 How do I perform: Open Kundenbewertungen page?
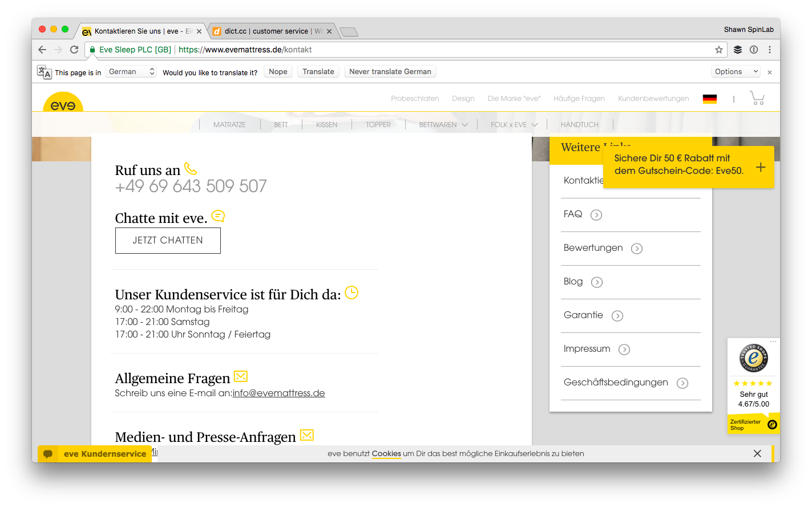click(653, 99)
